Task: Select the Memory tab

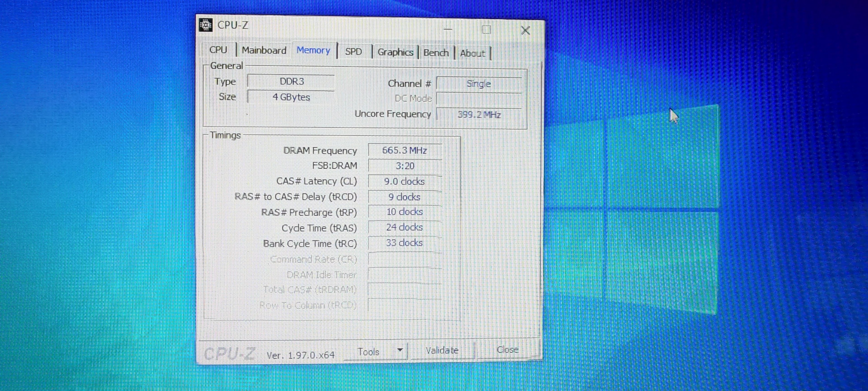Action: tap(313, 51)
